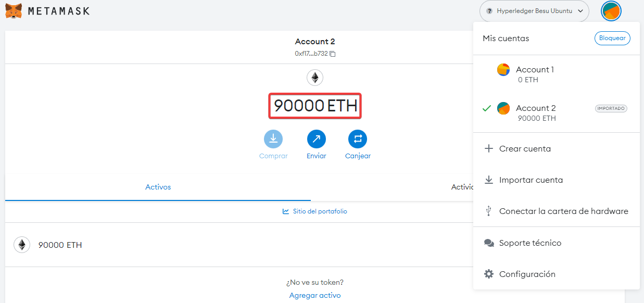Switch to the Activos tab
The height and width of the screenshot is (303, 644).
coord(158,187)
